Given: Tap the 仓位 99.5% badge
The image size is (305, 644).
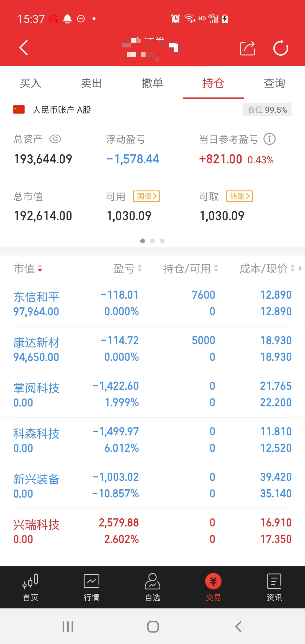Looking at the screenshot, I should [267, 110].
